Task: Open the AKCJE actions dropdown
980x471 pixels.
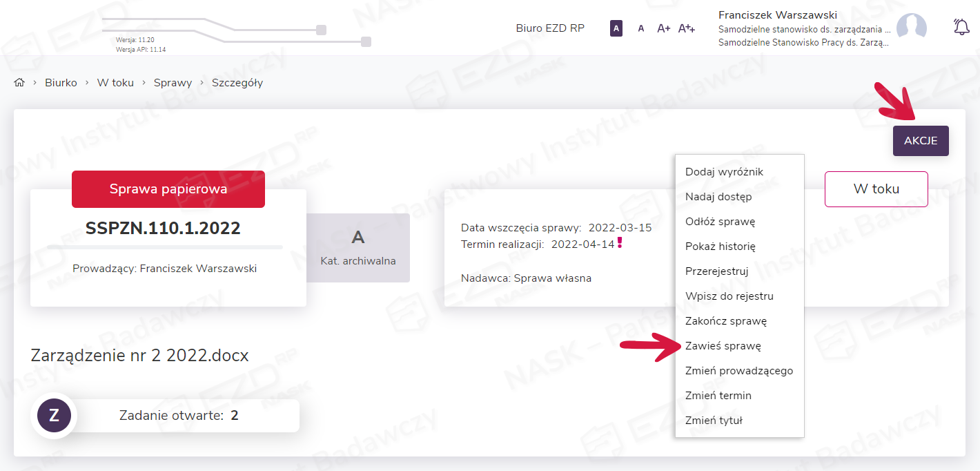Action: tap(921, 141)
